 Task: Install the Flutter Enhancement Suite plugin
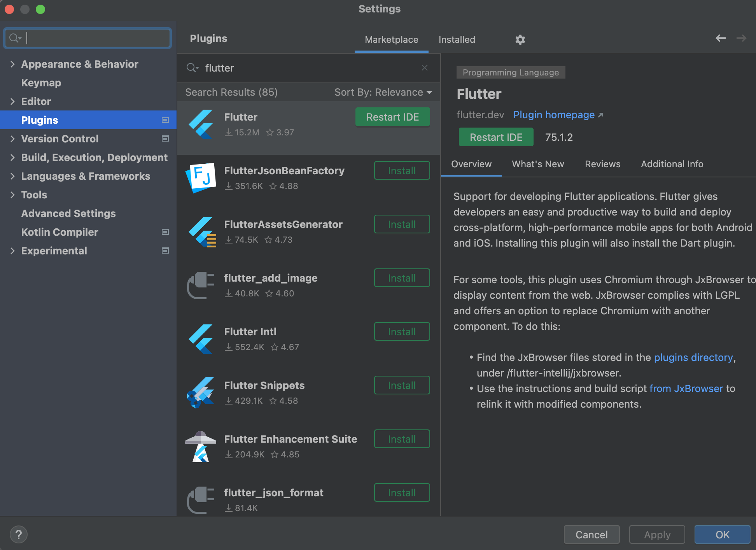(x=402, y=439)
